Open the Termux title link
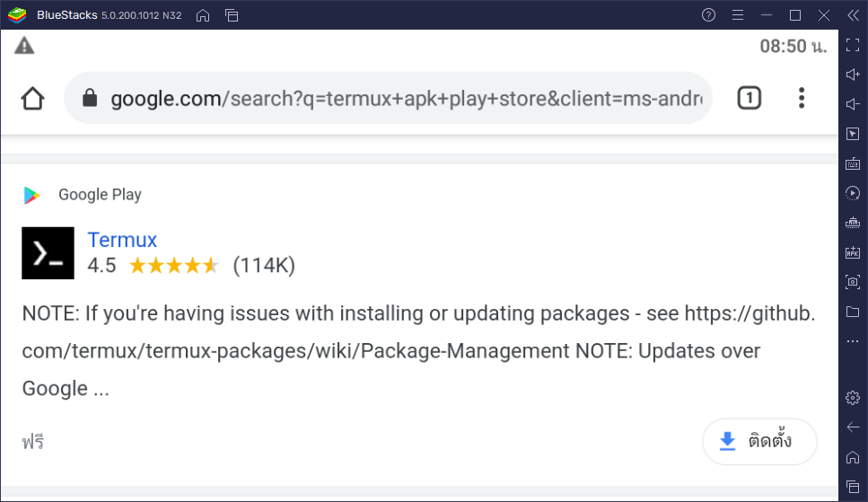The width and height of the screenshot is (868, 502). point(122,240)
